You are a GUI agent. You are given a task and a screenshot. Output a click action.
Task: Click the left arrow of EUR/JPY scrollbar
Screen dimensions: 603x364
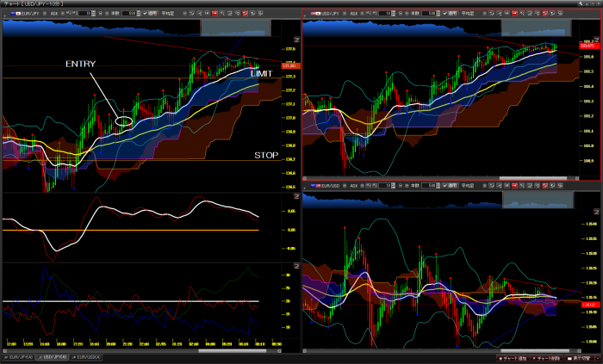point(5,351)
